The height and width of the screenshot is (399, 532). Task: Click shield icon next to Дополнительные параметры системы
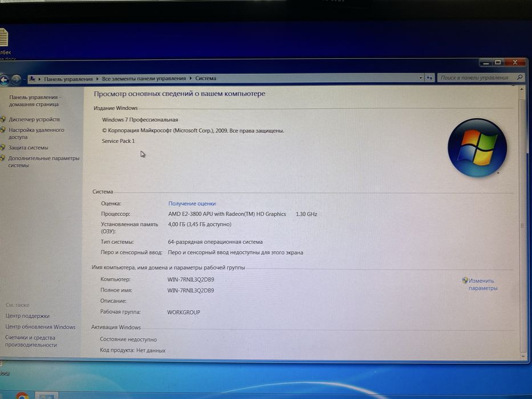(x=3, y=158)
